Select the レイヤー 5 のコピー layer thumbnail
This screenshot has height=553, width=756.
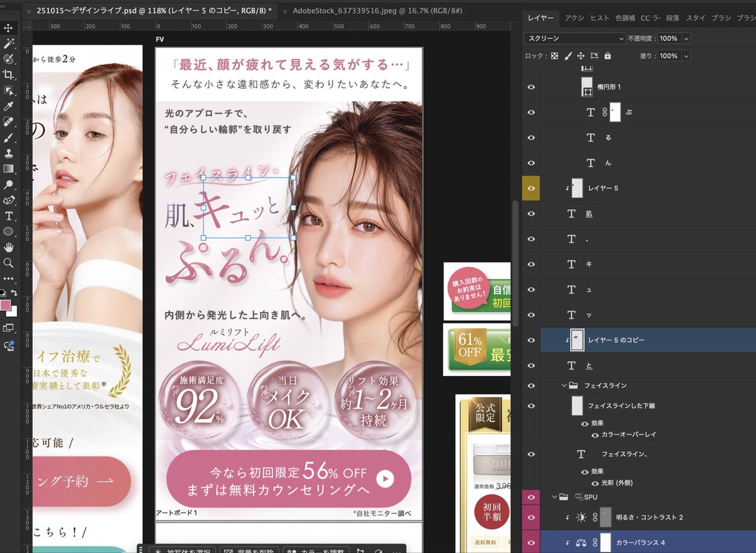[x=577, y=340]
